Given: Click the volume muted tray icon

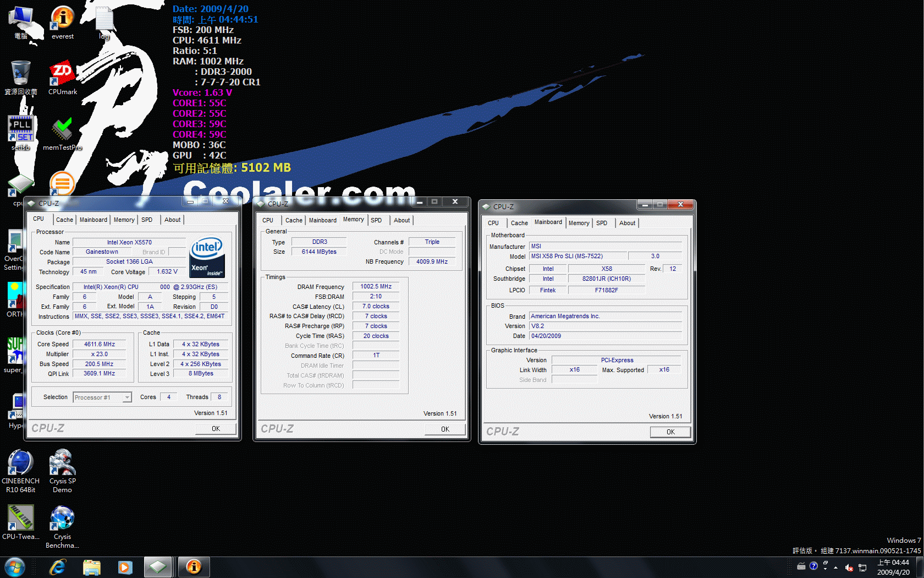Looking at the screenshot, I should pos(849,568).
